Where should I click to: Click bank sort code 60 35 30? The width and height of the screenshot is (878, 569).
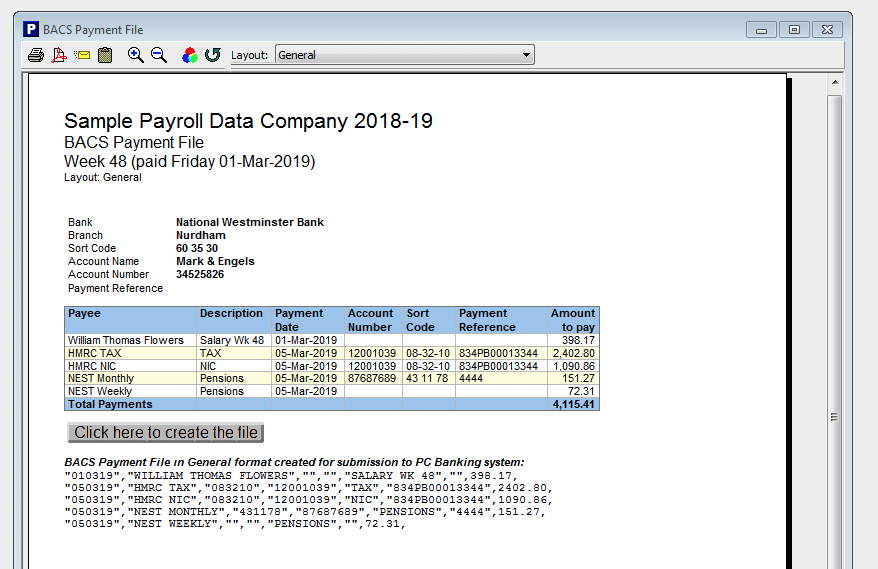(x=197, y=248)
